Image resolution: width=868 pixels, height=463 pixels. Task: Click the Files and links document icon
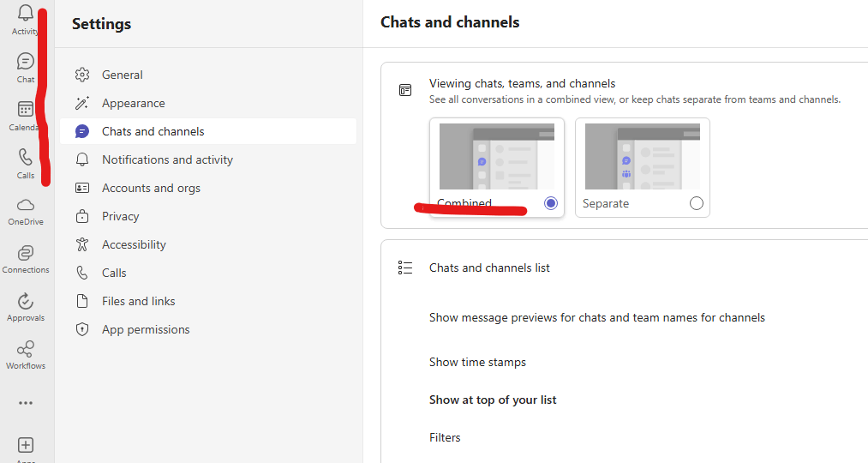tap(82, 301)
